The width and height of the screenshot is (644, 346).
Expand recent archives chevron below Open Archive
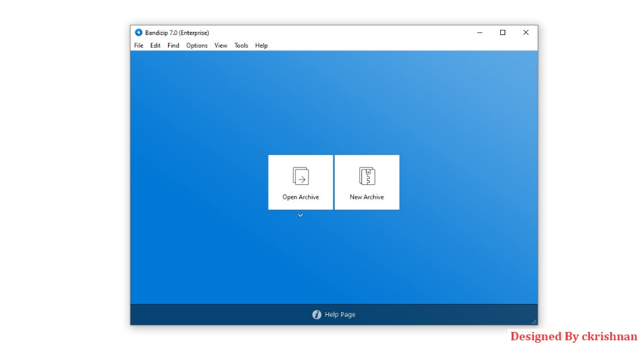(x=300, y=215)
